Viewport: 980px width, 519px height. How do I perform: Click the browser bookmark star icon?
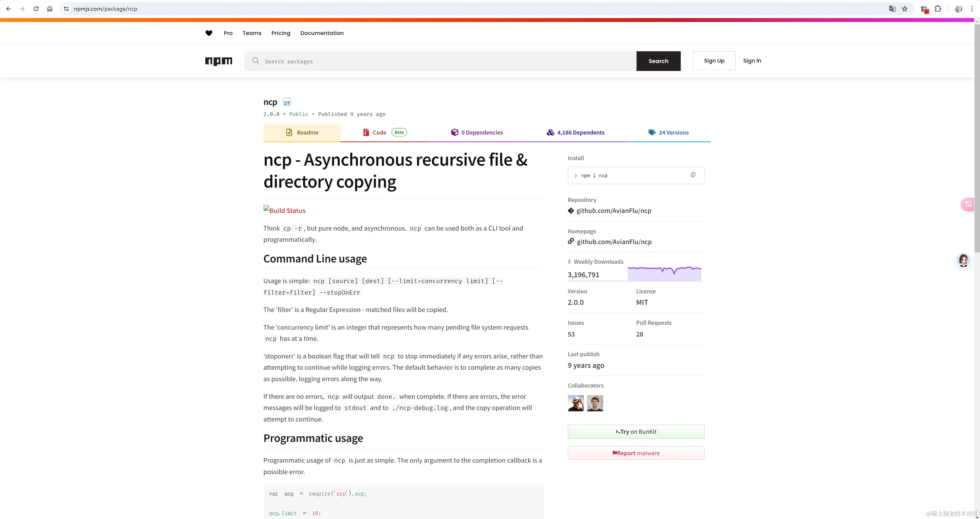point(905,9)
